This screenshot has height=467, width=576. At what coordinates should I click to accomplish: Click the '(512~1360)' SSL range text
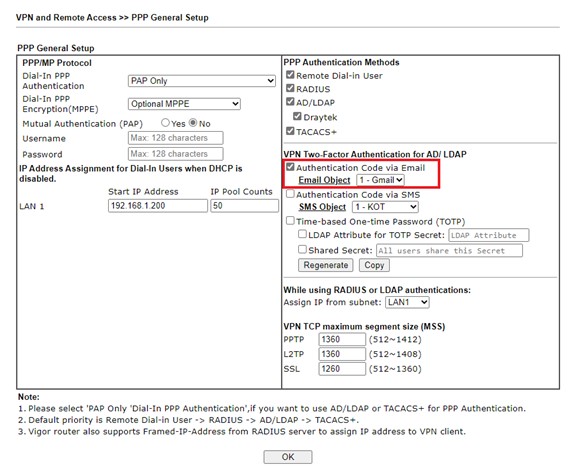point(395,369)
